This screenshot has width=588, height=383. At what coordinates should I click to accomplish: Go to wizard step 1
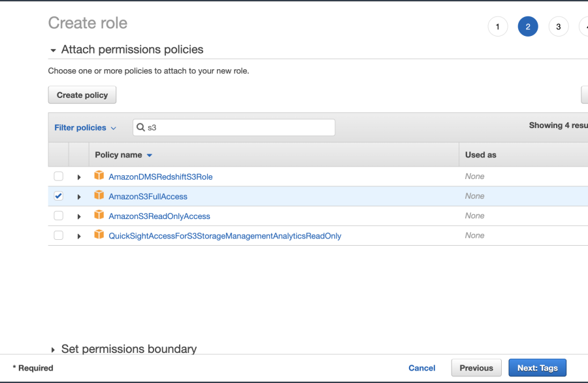coord(498,27)
